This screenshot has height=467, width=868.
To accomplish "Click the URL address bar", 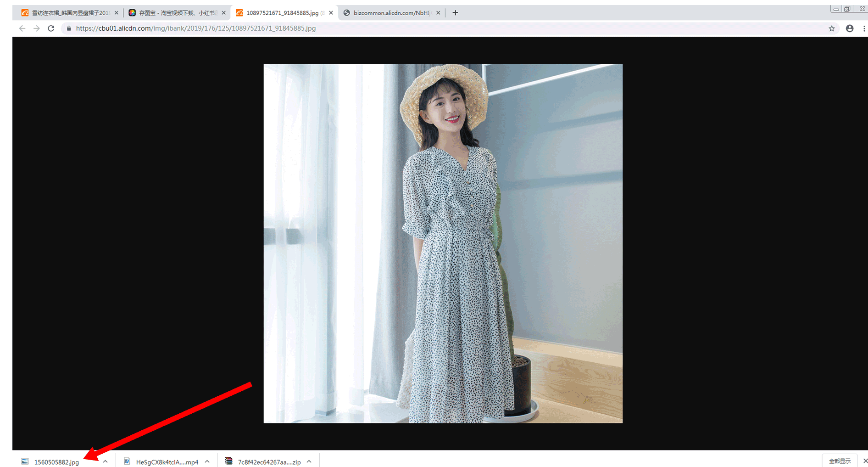I will 413,28.
